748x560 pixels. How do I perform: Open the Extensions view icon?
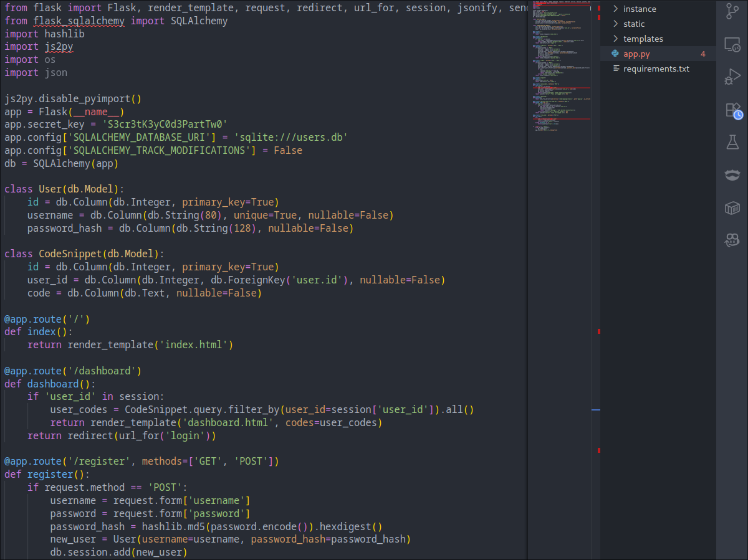733,110
